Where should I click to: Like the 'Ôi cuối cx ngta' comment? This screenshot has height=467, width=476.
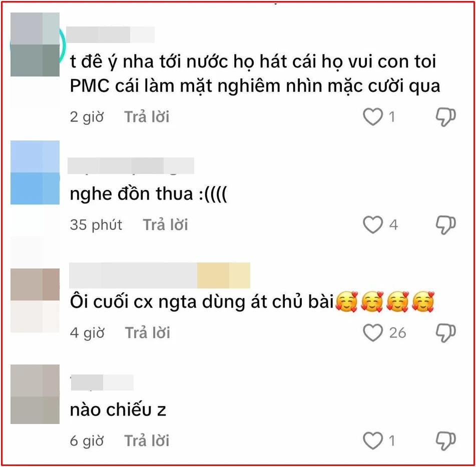point(373,332)
